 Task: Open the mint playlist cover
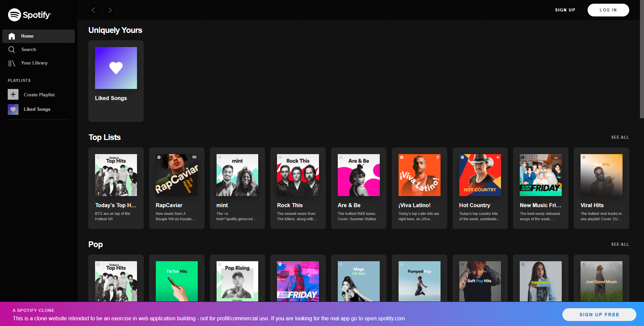237,175
